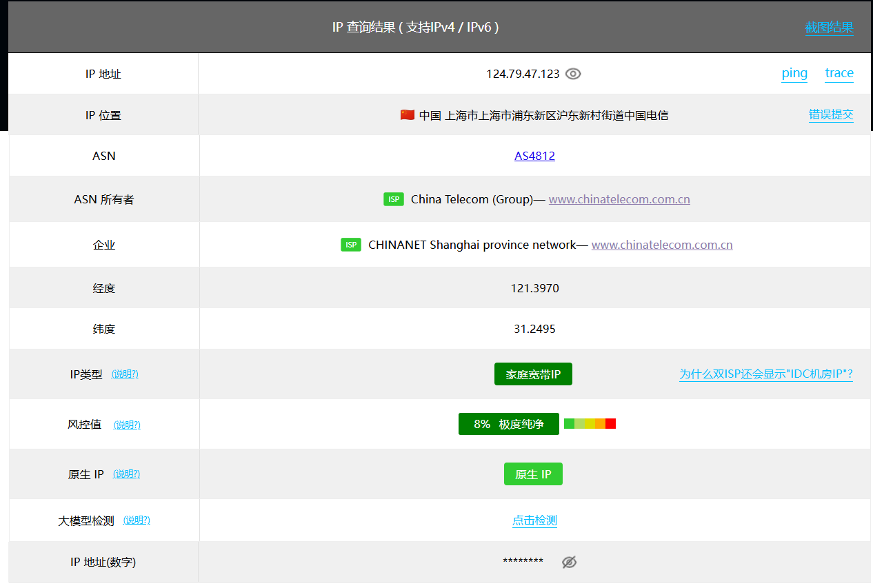Image resolution: width=873 pixels, height=588 pixels.
Task: Open the 截图结果 link in header
Action: click(x=830, y=28)
